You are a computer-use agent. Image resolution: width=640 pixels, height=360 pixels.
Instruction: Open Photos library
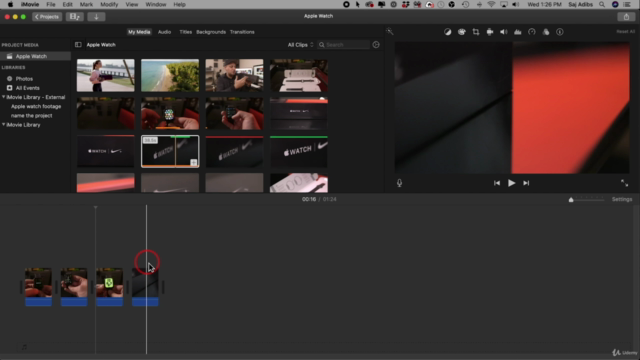tap(24, 79)
